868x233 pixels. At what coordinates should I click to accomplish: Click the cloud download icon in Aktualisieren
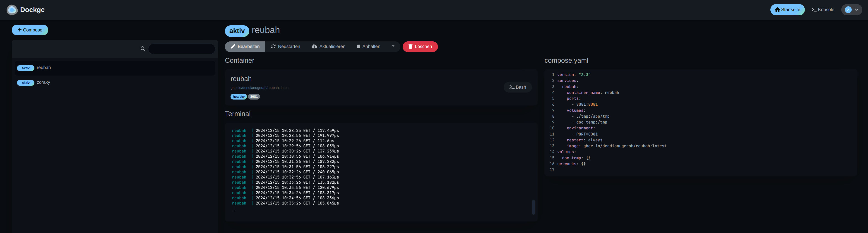[314, 46]
